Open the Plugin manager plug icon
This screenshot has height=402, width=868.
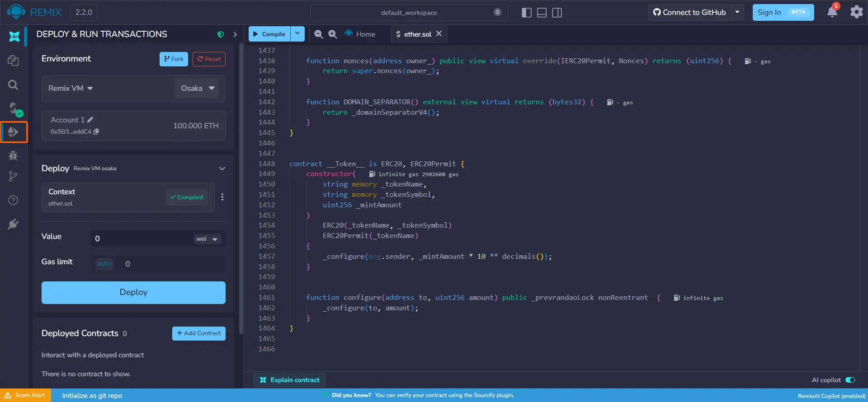tap(13, 224)
